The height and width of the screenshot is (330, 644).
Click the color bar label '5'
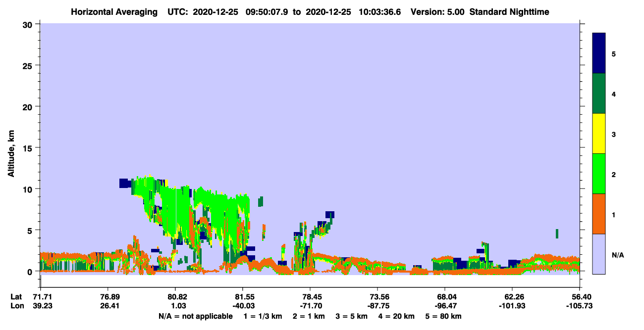[614, 53]
